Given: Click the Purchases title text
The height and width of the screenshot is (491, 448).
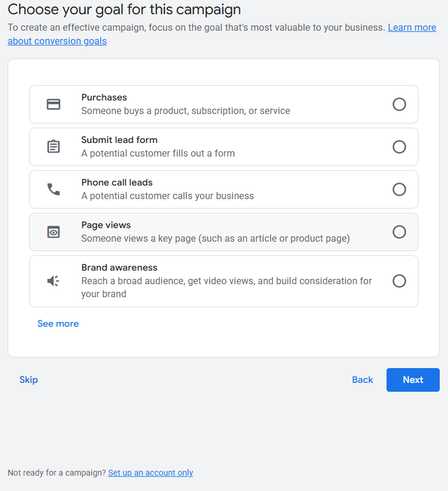Looking at the screenshot, I should tap(104, 97).
